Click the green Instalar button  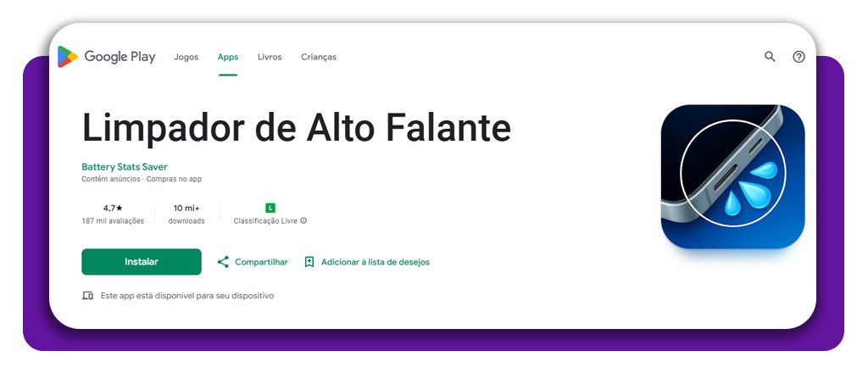click(142, 261)
